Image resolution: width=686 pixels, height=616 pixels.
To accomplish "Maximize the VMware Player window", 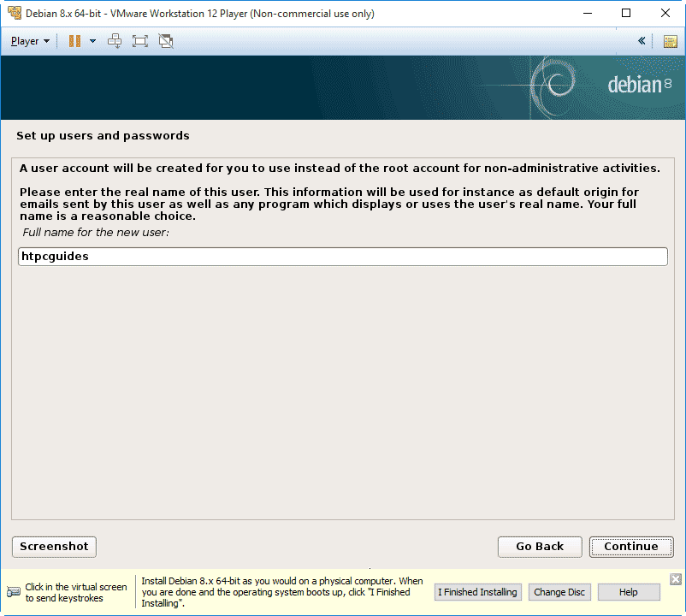I will click(627, 14).
